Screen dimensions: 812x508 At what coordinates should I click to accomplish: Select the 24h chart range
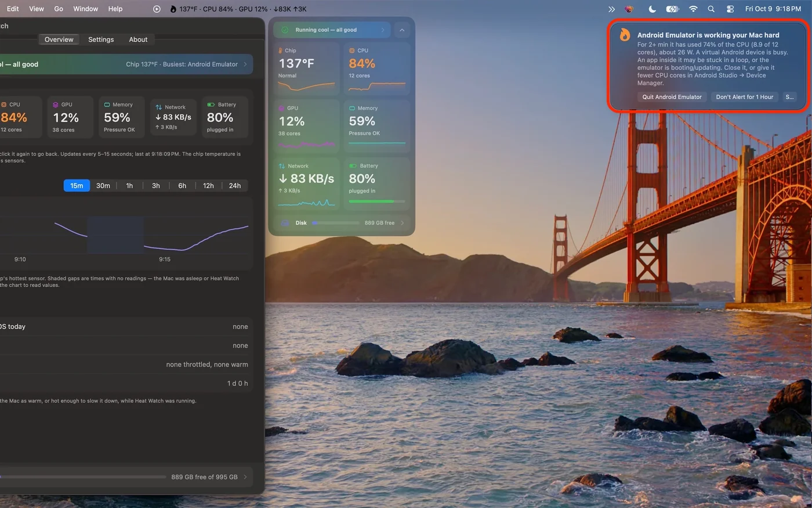pos(235,186)
